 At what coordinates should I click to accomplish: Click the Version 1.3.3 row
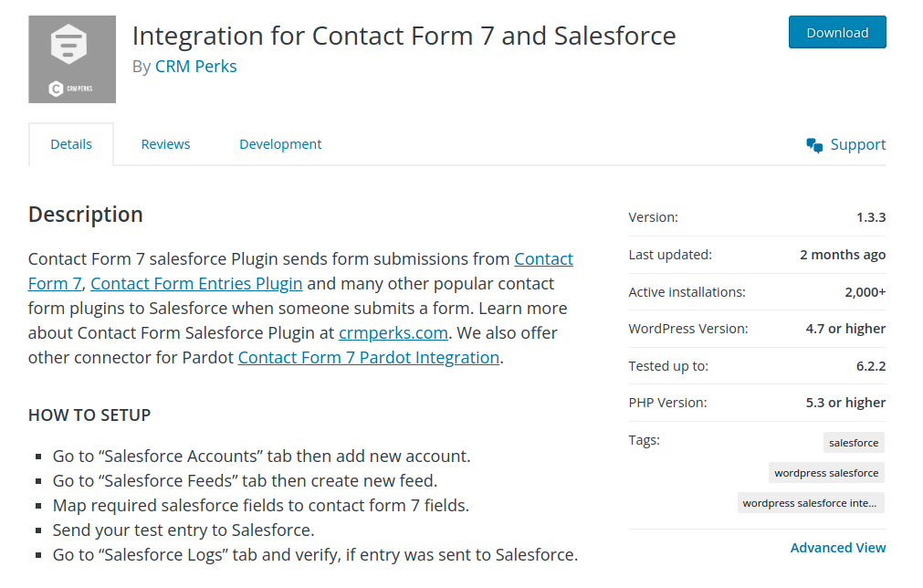[756, 217]
